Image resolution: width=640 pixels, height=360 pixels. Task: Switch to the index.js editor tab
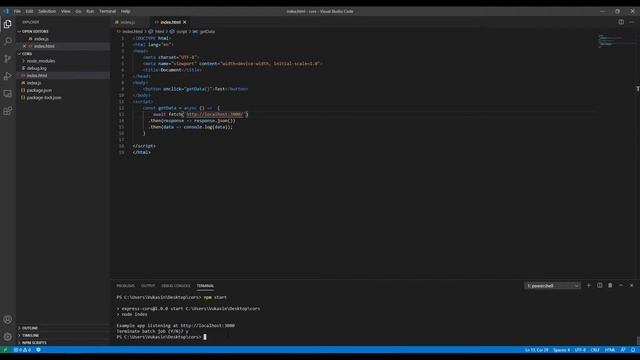coord(128,22)
